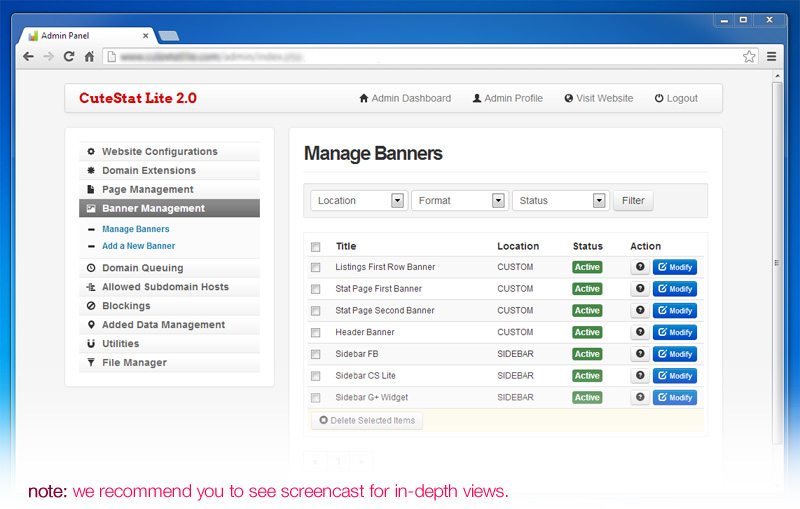Modify the Sidebar FB banner
Screen dimensions: 800x509
pyautogui.click(x=674, y=353)
